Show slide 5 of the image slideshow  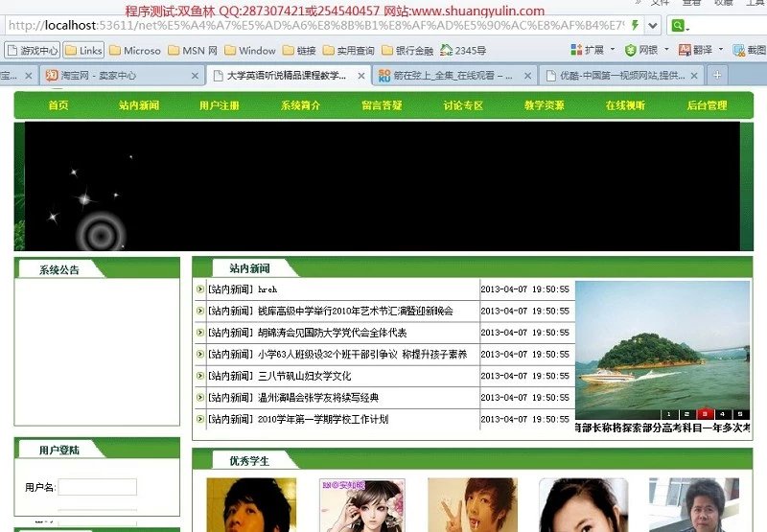740,414
